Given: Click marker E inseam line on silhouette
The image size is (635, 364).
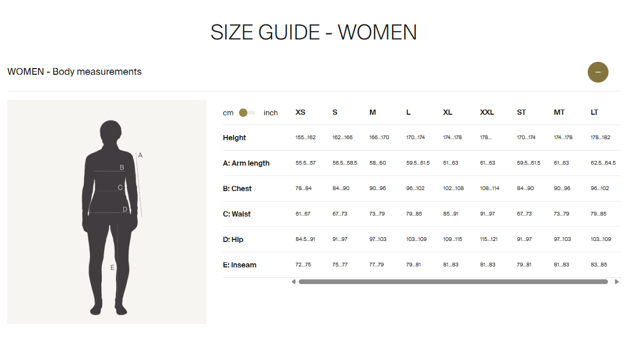Looking at the screenshot, I should click(x=112, y=268).
